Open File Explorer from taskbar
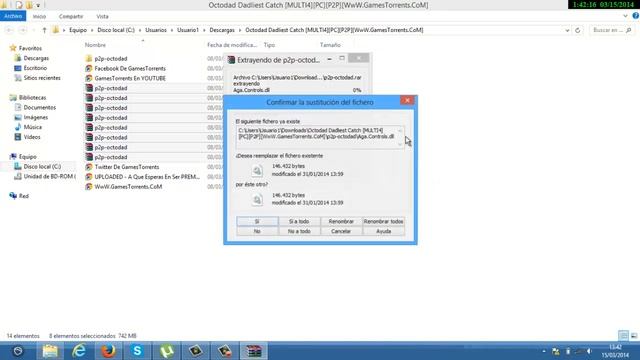This screenshot has width=640, height=360. click(x=50, y=351)
